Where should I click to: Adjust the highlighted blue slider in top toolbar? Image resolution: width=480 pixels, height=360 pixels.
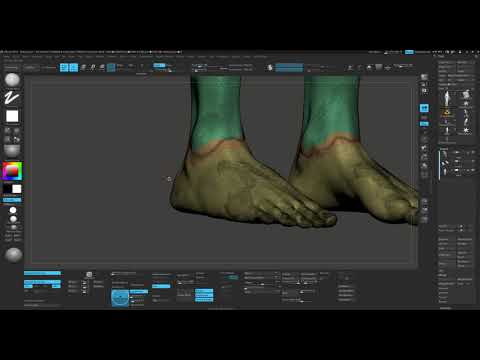289,68
